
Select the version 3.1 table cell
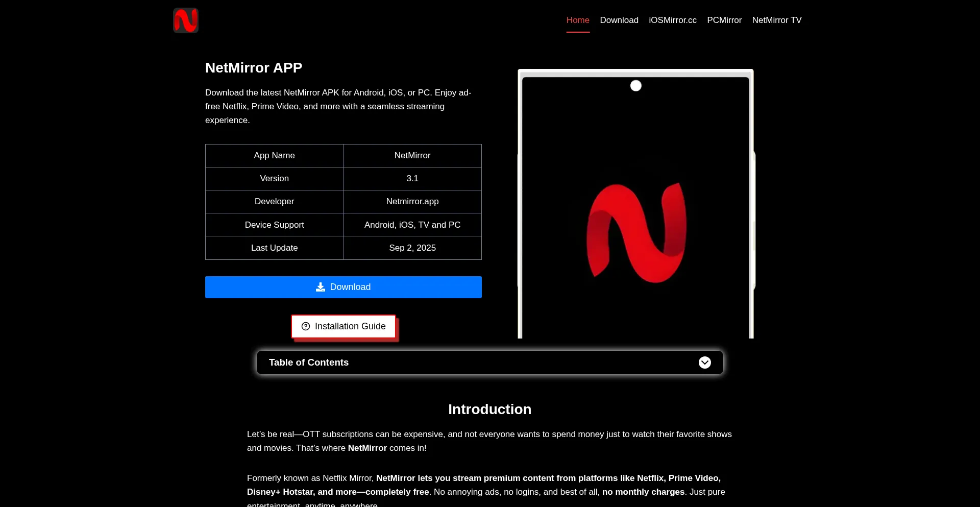coord(412,178)
